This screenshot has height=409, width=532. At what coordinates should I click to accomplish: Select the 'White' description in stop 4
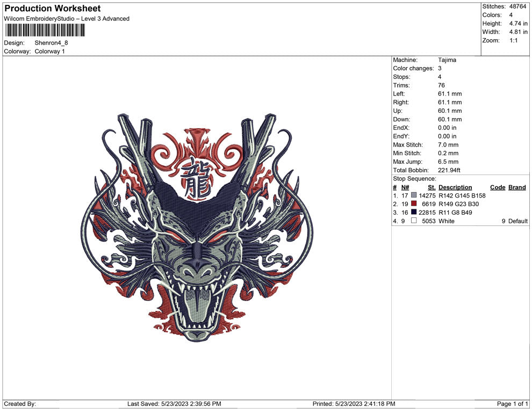pos(446,221)
